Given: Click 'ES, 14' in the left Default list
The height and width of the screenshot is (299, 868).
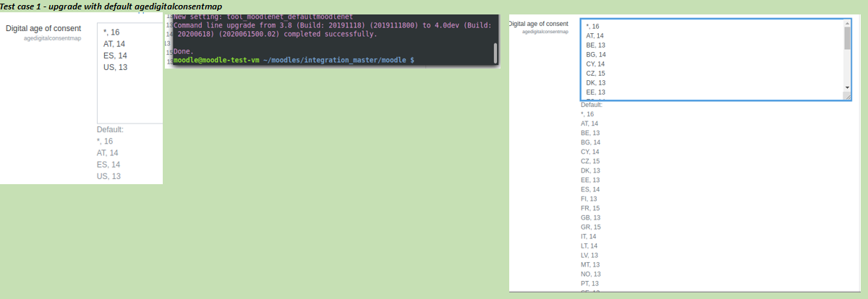Looking at the screenshot, I should [x=109, y=165].
